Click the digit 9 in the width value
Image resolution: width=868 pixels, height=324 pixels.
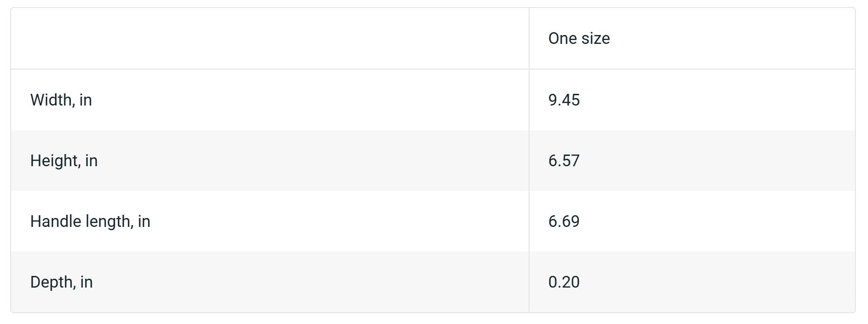click(553, 100)
